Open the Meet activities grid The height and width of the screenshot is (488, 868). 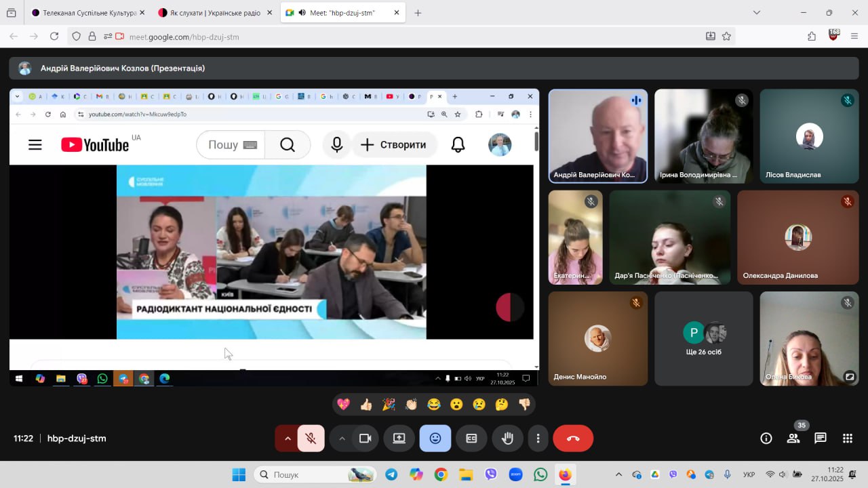click(847, 439)
